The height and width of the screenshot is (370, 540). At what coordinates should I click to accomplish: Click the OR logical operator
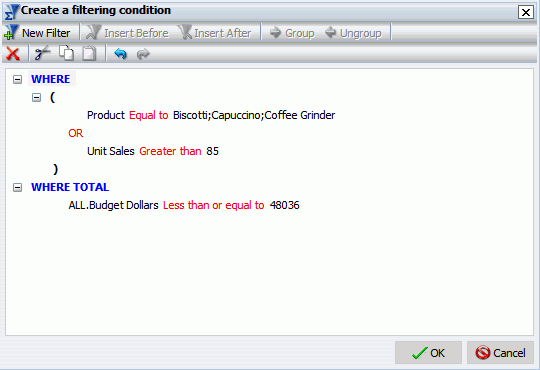[x=76, y=133]
